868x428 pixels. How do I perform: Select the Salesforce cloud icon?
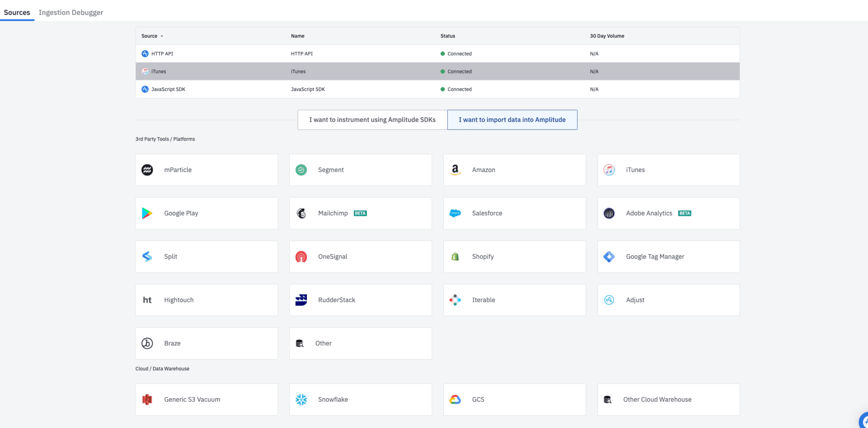(x=455, y=213)
